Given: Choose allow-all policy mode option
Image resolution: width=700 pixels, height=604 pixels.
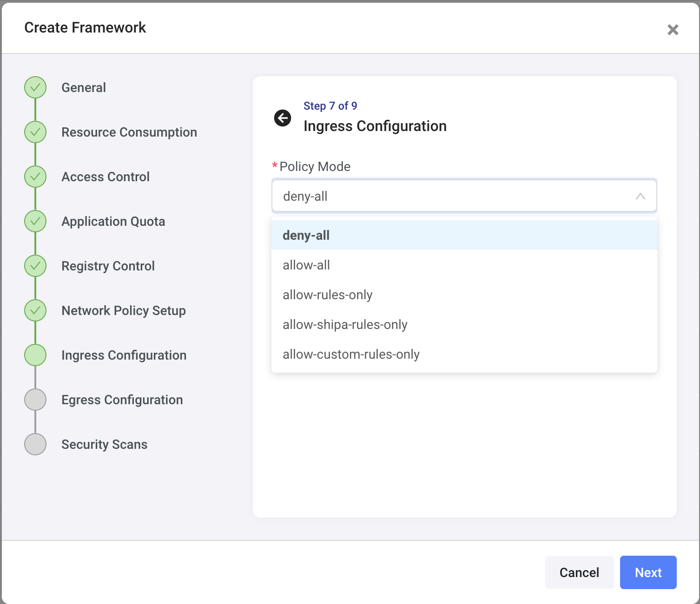Looking at the screenshot, I should (x=306, y=265).
